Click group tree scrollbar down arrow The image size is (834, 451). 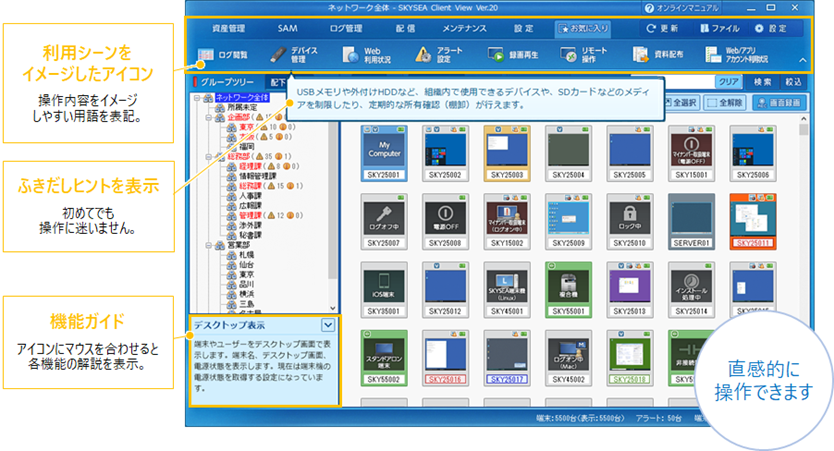tap(333, 308)
